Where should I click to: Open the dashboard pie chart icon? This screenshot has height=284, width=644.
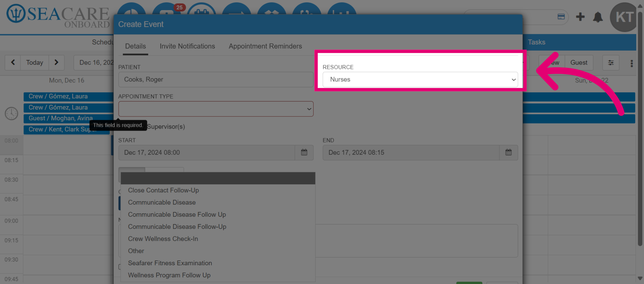[131, 9]
